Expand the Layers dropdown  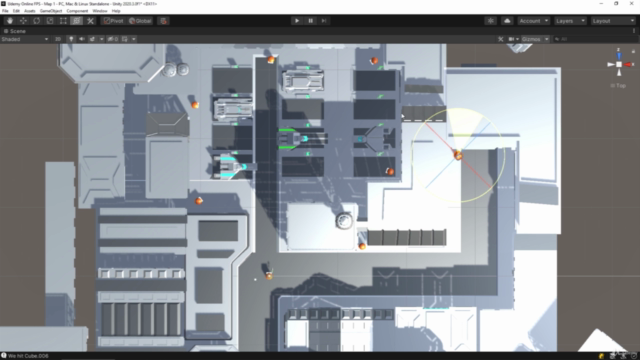coord(570,21)
